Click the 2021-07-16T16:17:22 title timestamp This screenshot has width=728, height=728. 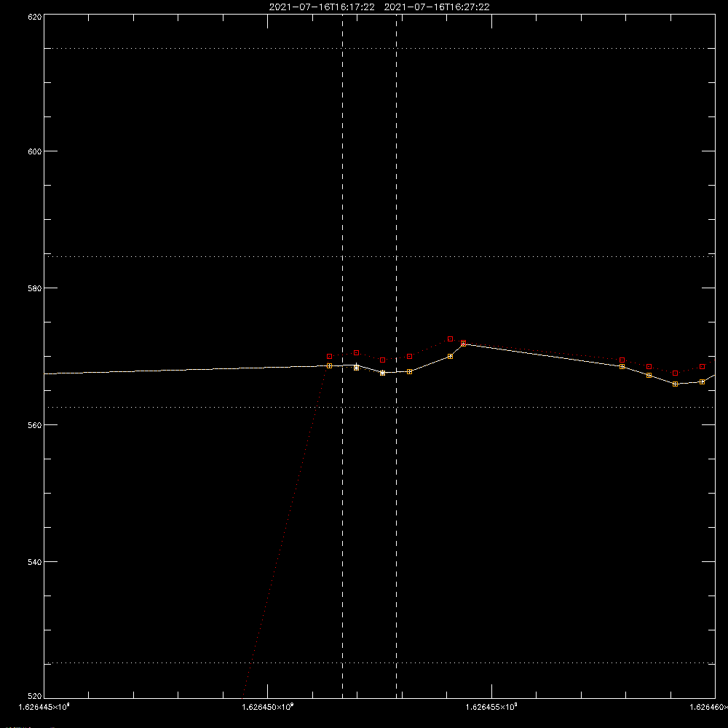[x=322, y=7]
